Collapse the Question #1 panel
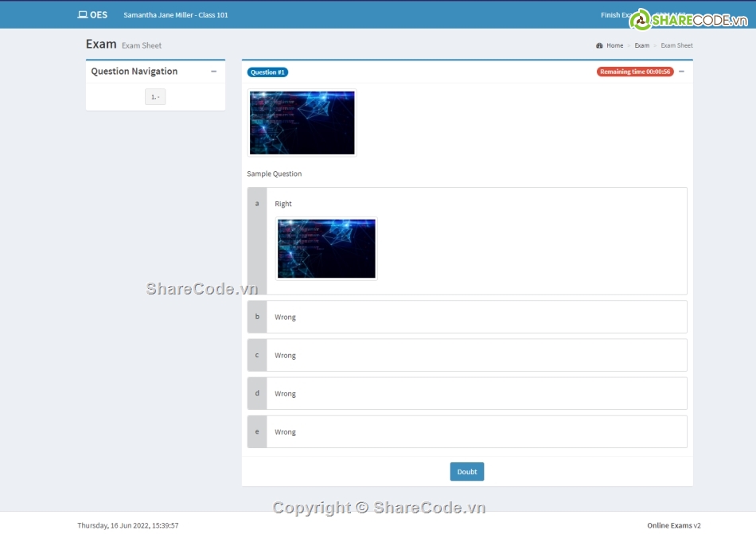Viewport: 756px width, 534px height. (x=681, y=72)
